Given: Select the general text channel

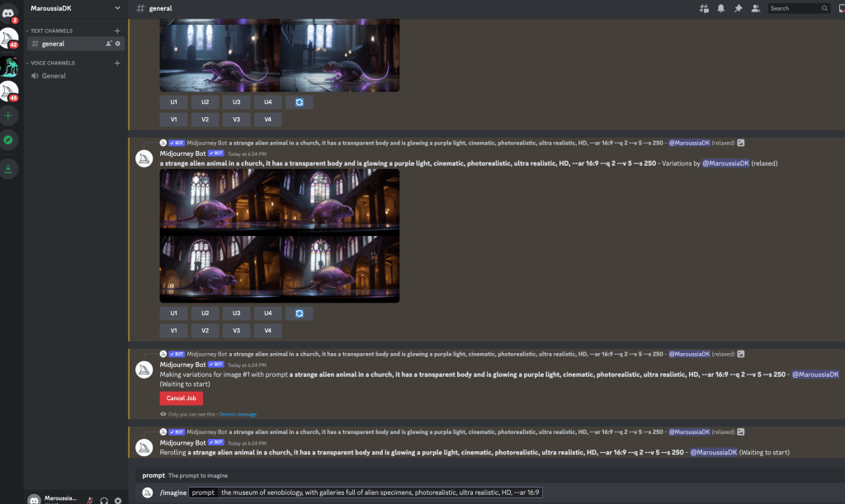Looking at the screenshot, I should (54, 44).
